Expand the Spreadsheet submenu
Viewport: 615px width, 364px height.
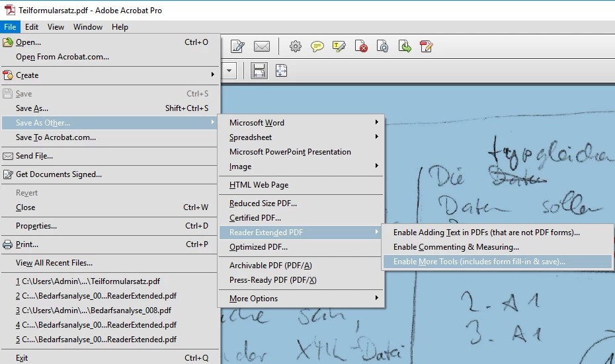(301, 137)
